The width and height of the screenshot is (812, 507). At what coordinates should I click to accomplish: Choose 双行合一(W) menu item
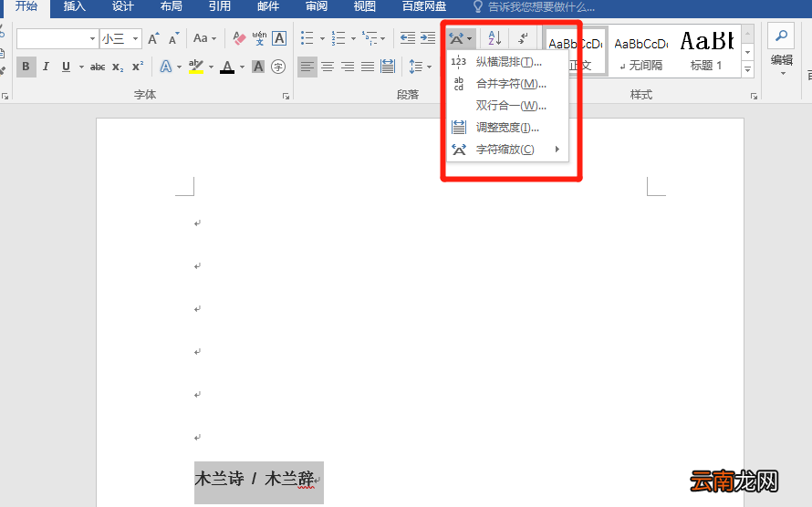pos(507,106)
